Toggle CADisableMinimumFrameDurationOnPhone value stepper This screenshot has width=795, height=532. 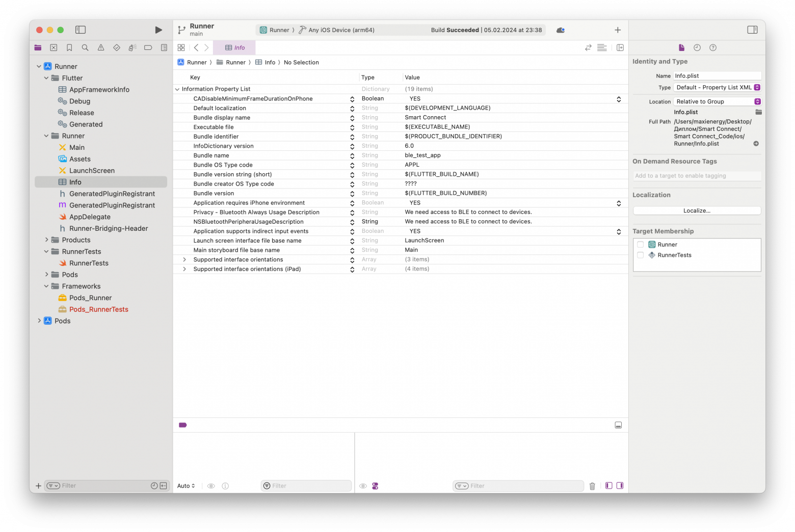[x=619, y=98]
